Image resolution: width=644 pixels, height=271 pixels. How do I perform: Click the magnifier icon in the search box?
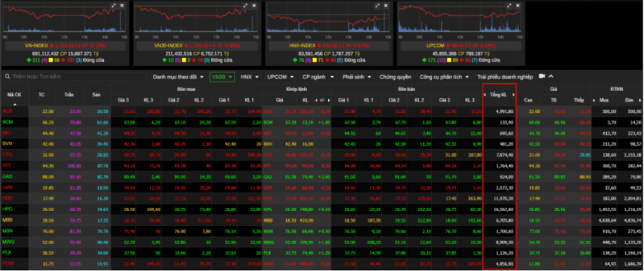tap(8, 77)
